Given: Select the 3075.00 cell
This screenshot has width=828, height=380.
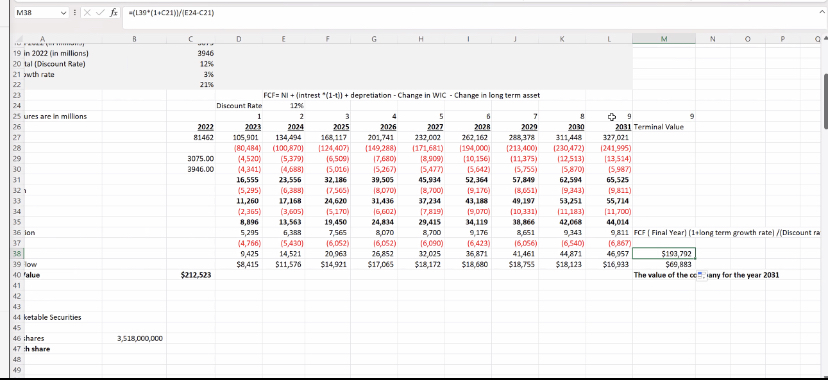Looking at the screenshot, I should [191, 159].
